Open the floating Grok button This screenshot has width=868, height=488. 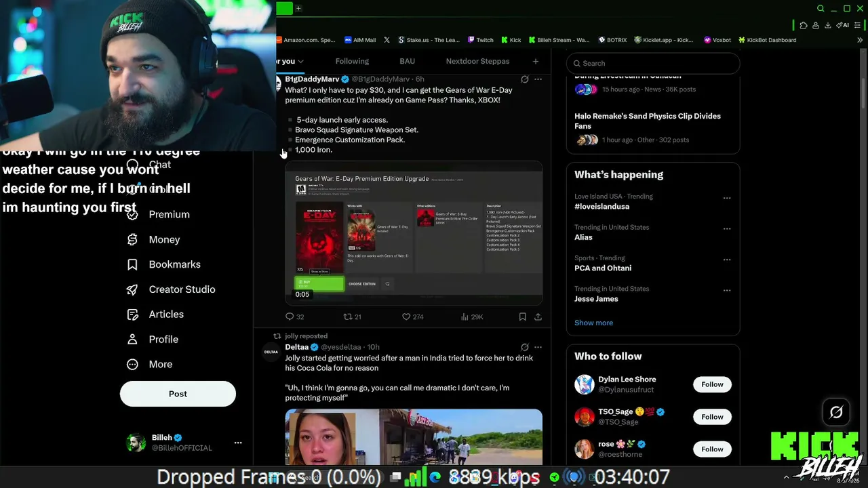pyautogui.click(x=836, y=411)
